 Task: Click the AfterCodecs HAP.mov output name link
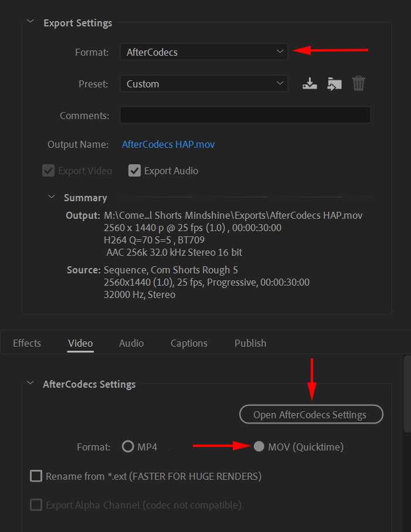(168, 144)
